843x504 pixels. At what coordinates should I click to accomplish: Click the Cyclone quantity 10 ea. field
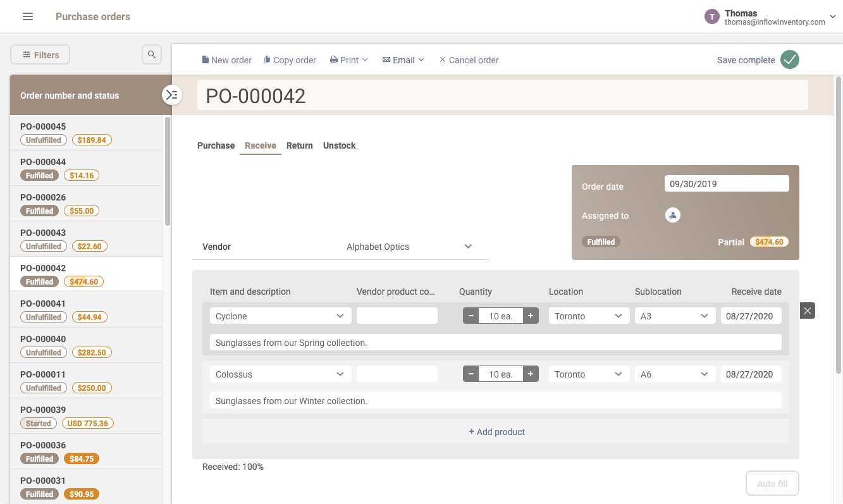pos(501,316)
